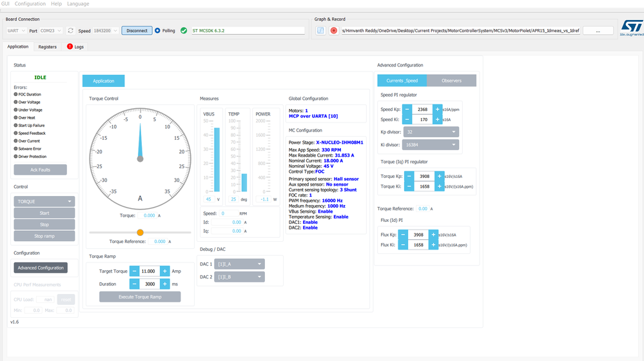Viewport: 644px width, 361px height.
Task: Increase Speed Kp with plus button
Action: pyautogui.click(x=438, y=109)
